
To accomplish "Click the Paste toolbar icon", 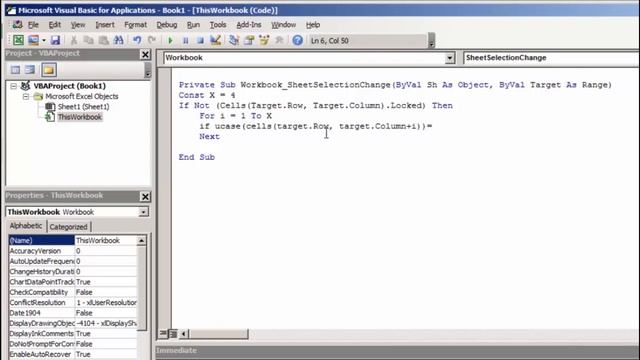I will click(103, 40).
